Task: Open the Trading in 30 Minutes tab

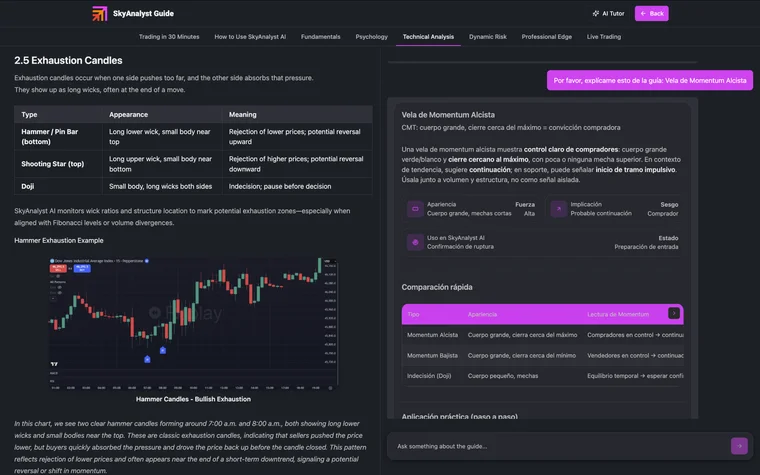Action: tap(169, 37)
